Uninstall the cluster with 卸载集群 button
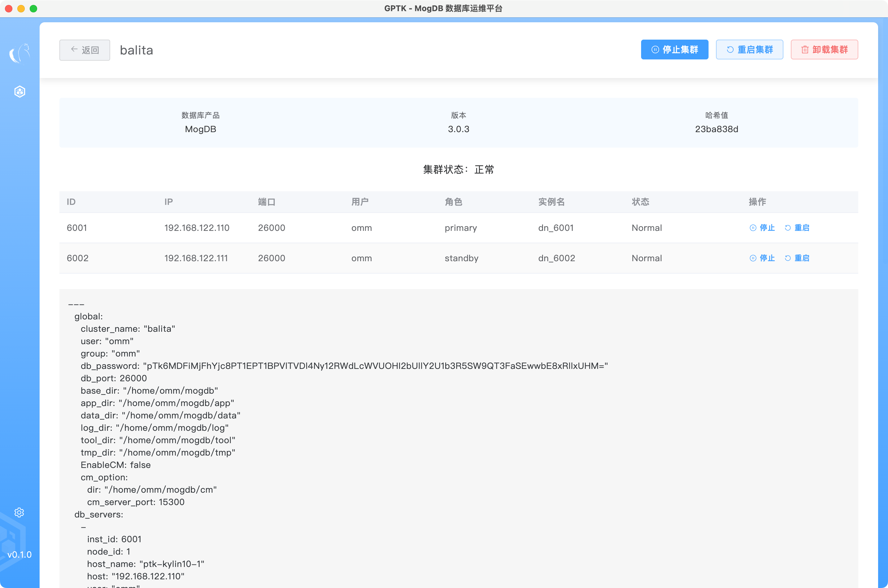888x588 pixels. pos(824,50)
